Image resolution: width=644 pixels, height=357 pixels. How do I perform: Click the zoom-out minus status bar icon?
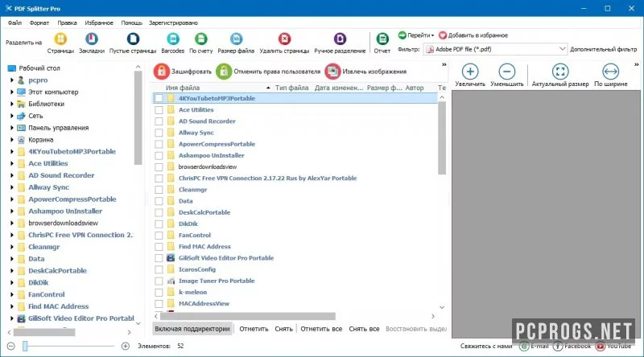point(11,347)
